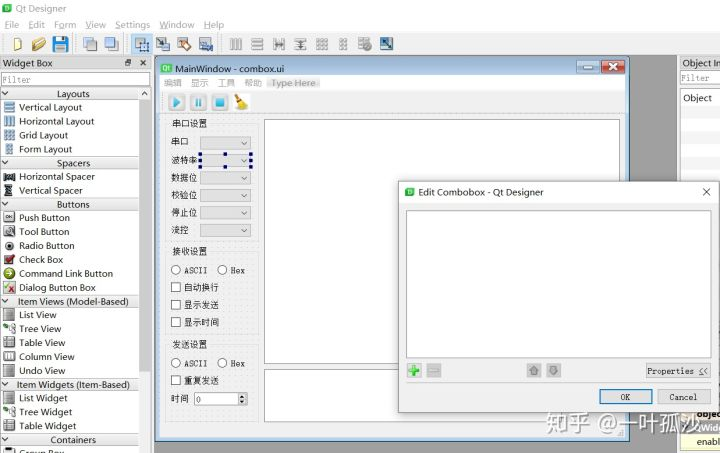This screenshot has width=720, height=453.
Task: Move item up in Edit Combobox dialog
Action: (534, 370)
